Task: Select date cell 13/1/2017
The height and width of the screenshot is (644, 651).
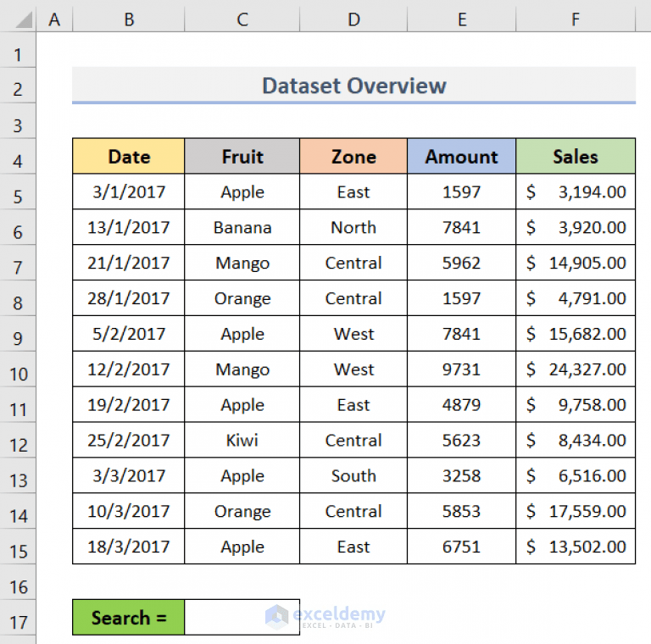Action: pyautogui.click(x=129, y=227)
